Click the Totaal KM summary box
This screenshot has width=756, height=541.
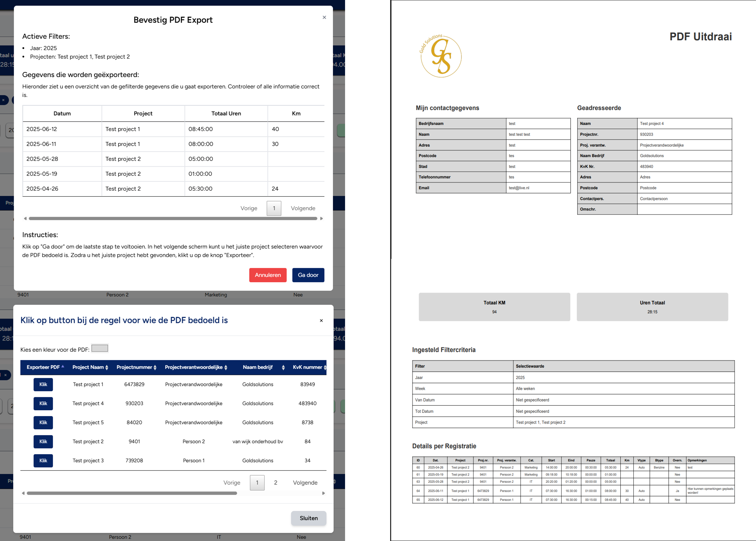[x=494, y=307]
